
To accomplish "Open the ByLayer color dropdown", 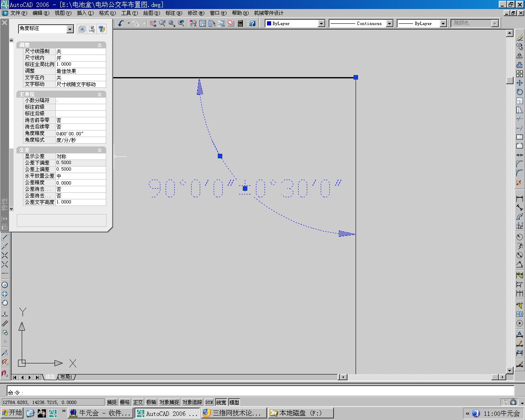I will [322, 23].
